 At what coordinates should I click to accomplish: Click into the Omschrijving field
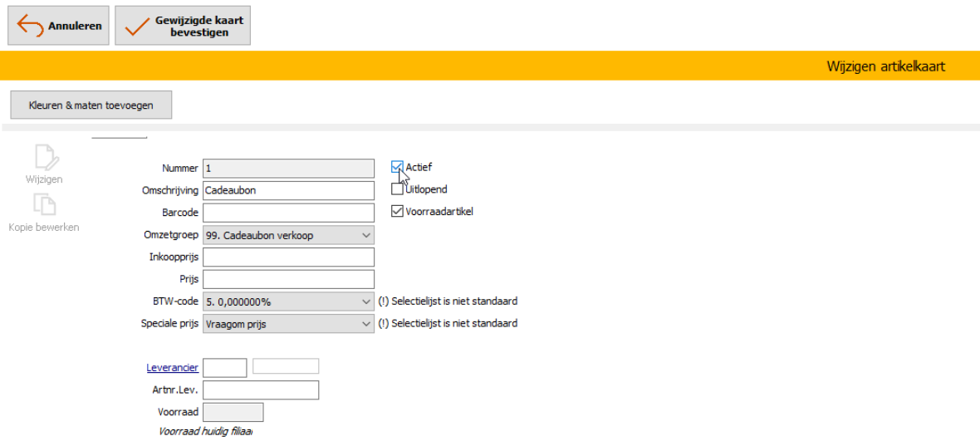(288, 190)
